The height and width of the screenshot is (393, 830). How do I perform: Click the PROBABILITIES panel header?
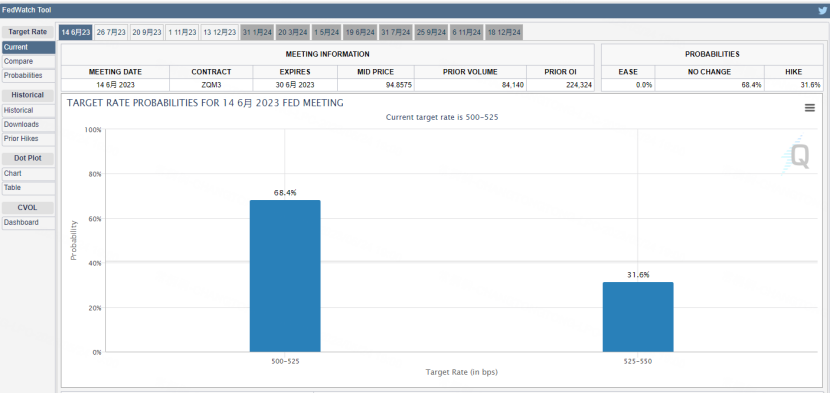(712, 54)
